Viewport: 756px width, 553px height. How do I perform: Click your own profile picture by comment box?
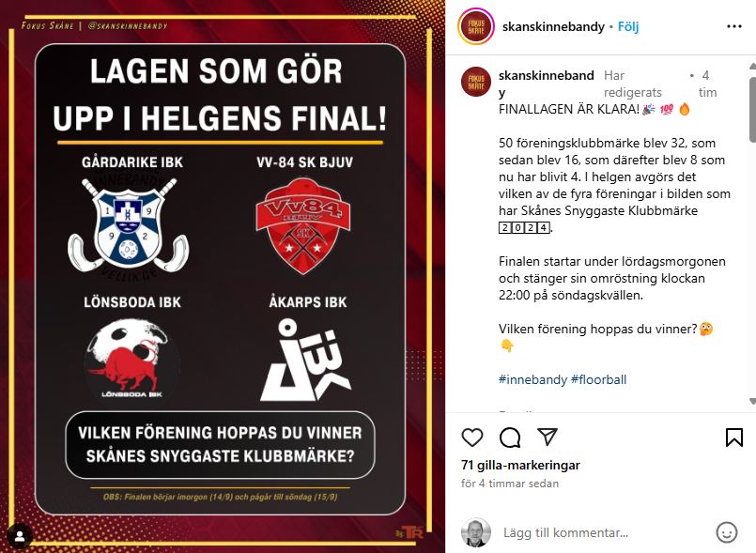[x=476, y=532]
